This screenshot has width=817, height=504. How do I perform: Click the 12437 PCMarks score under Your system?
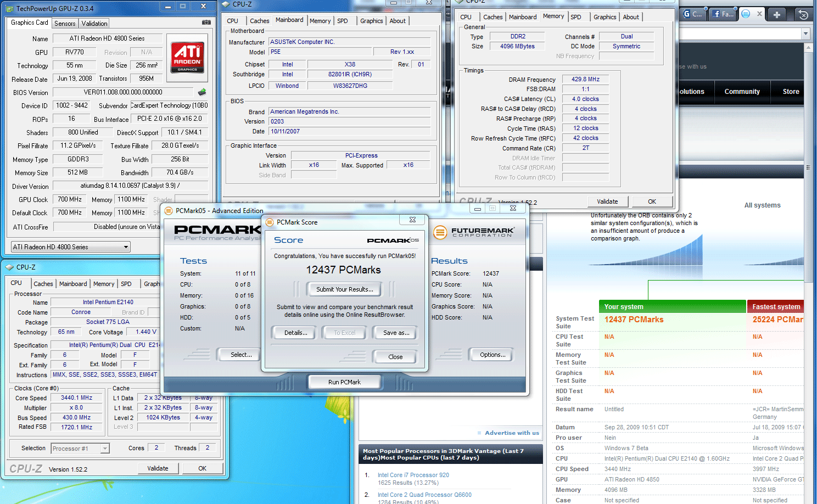634,320
